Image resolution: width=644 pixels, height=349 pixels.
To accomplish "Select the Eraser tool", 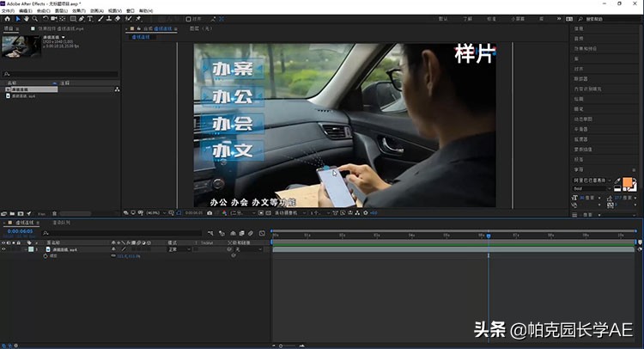I will 118,19.
